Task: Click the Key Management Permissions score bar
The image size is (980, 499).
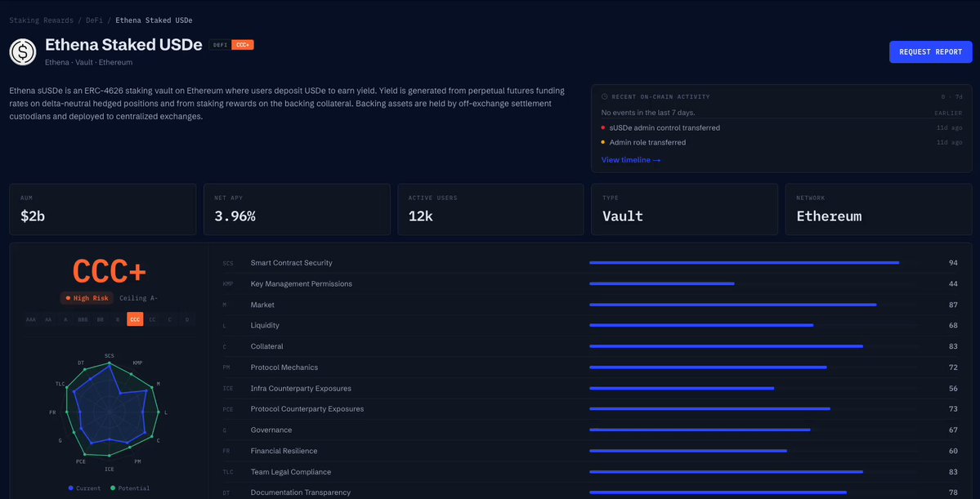Action: pos(662,284)
